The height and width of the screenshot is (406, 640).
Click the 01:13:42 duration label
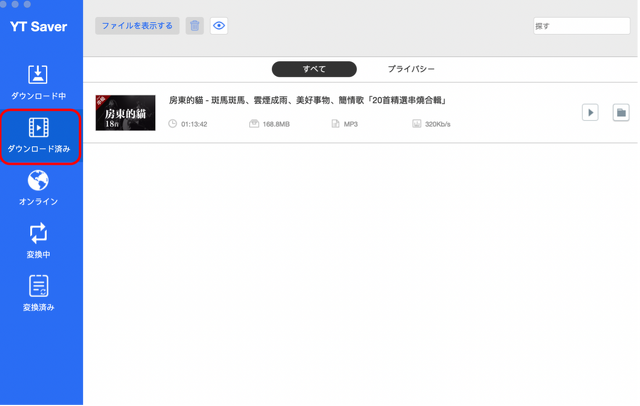(x=196, y=124)
